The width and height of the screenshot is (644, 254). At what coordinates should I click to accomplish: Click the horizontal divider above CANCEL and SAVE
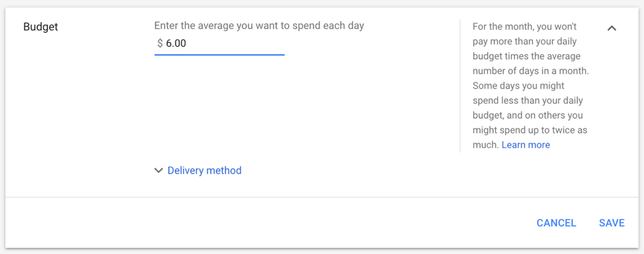tap(322, 197)
